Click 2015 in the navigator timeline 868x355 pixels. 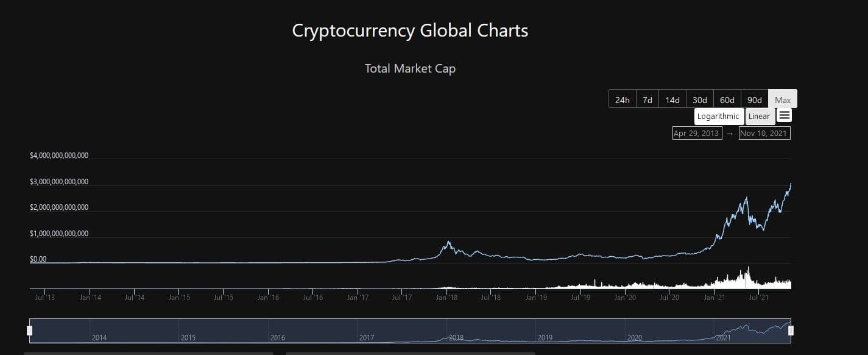click(x=188, y=337)
